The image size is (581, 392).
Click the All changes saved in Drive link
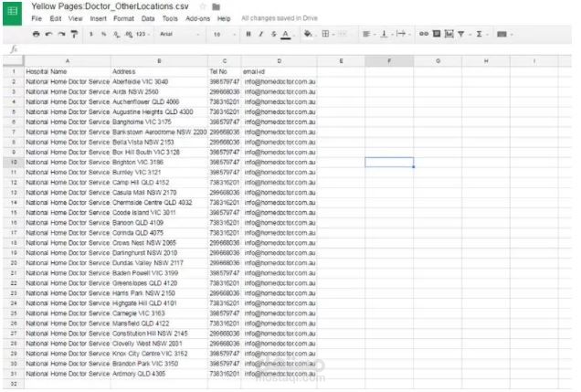click(280, 18)
